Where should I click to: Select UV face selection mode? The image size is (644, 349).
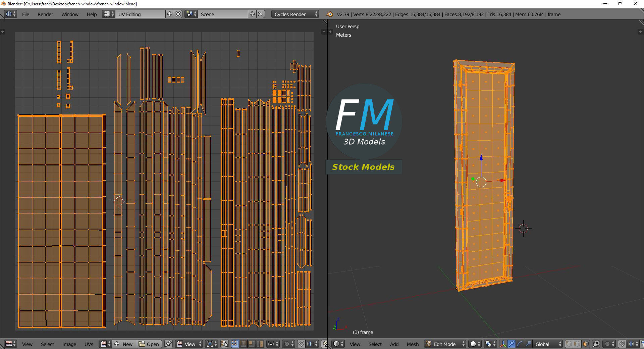coord(251,344)
